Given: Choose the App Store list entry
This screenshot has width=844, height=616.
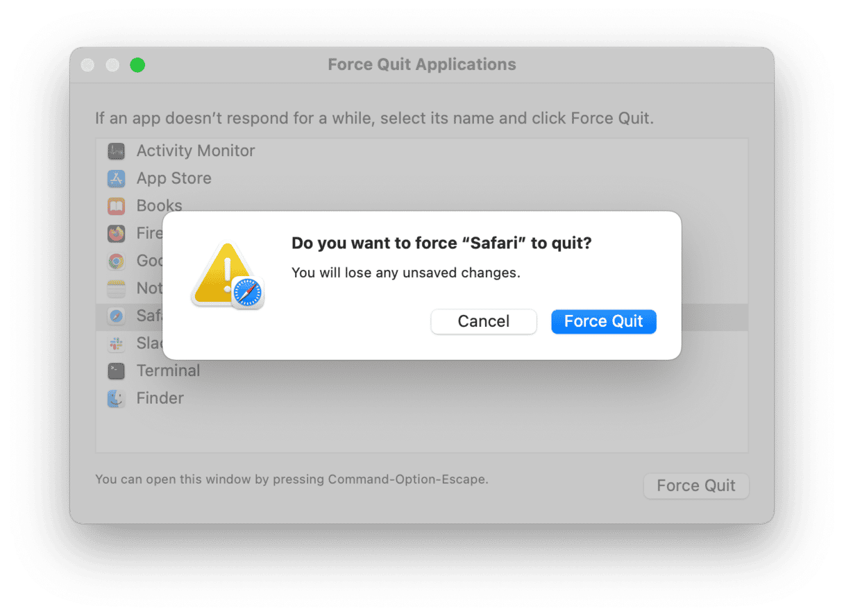Looking at the screenshot, I should 422,178.
